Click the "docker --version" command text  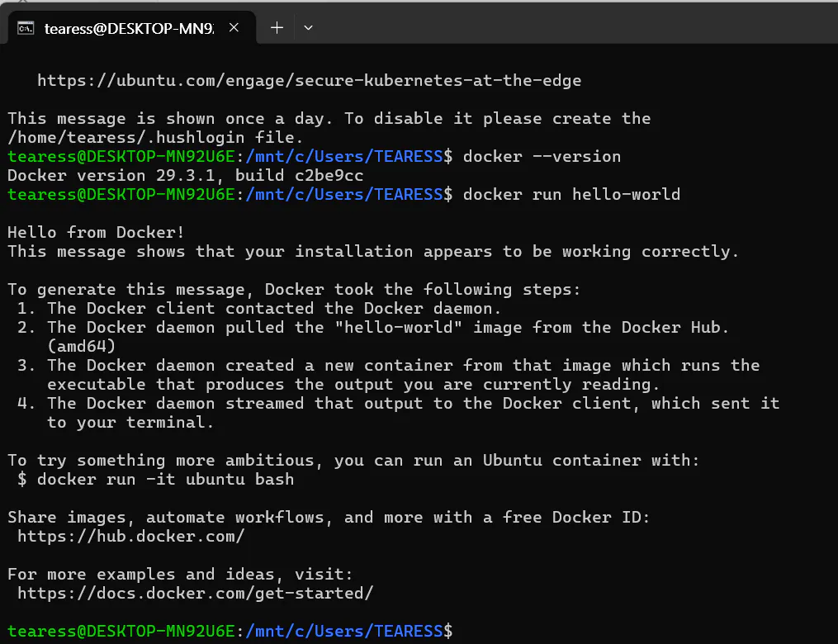pos(542,156)
